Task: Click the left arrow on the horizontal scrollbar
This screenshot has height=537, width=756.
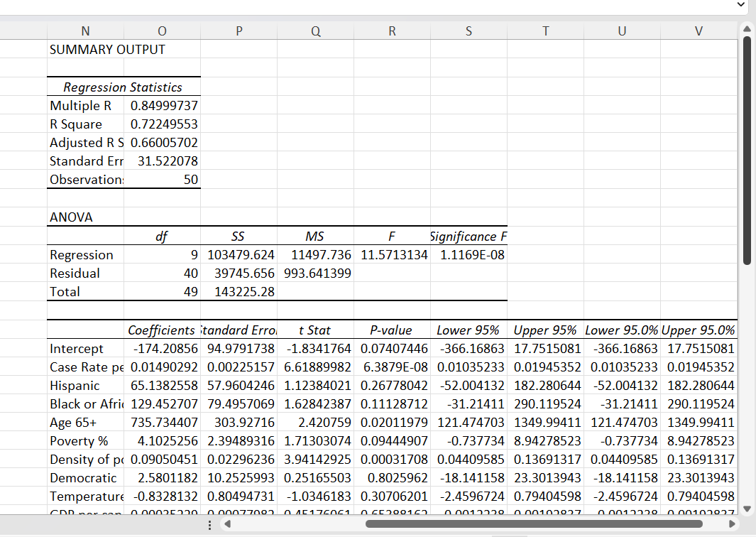Action: [227, 524]
